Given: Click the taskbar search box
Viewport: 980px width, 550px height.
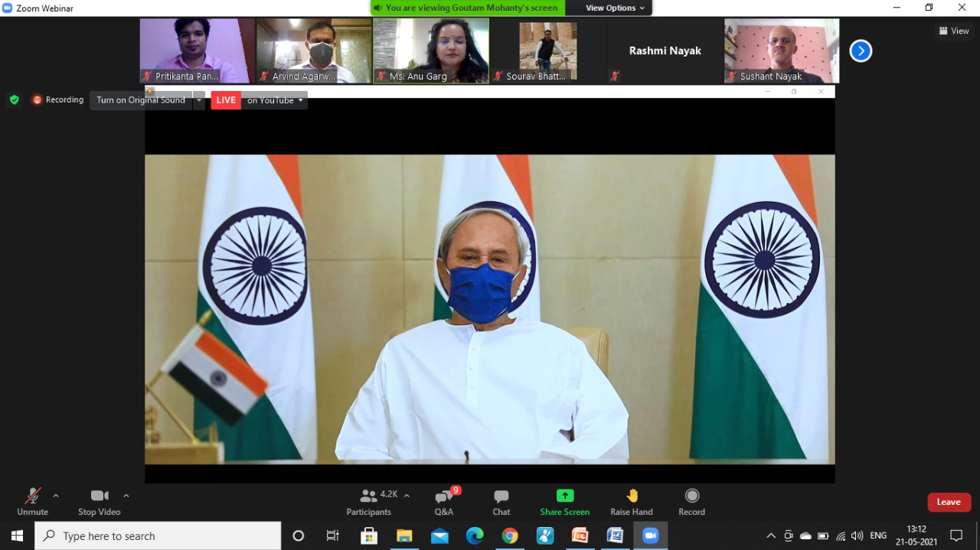Looking at the screenshot, I should click(158, 535).
